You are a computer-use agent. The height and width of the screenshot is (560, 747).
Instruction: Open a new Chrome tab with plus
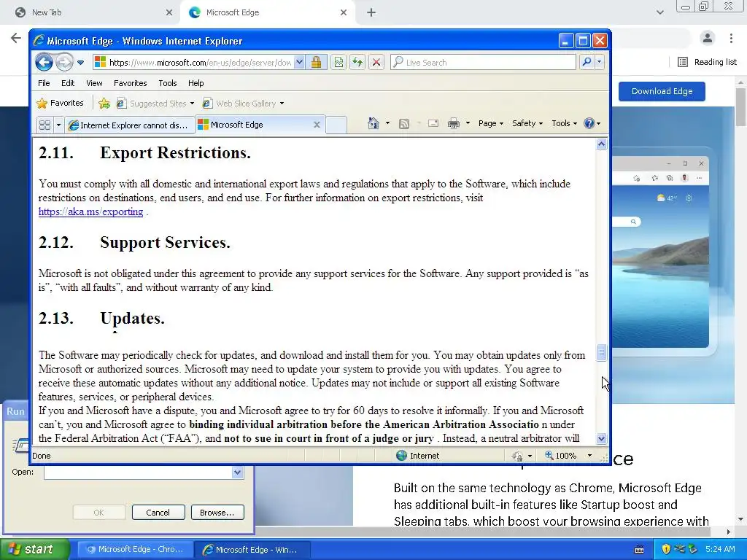point(371,13)
